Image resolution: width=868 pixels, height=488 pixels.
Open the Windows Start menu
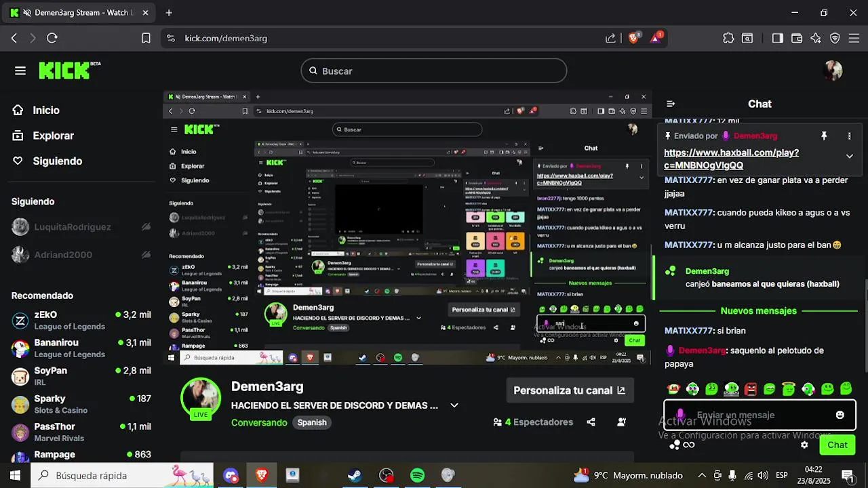(15, 475)
